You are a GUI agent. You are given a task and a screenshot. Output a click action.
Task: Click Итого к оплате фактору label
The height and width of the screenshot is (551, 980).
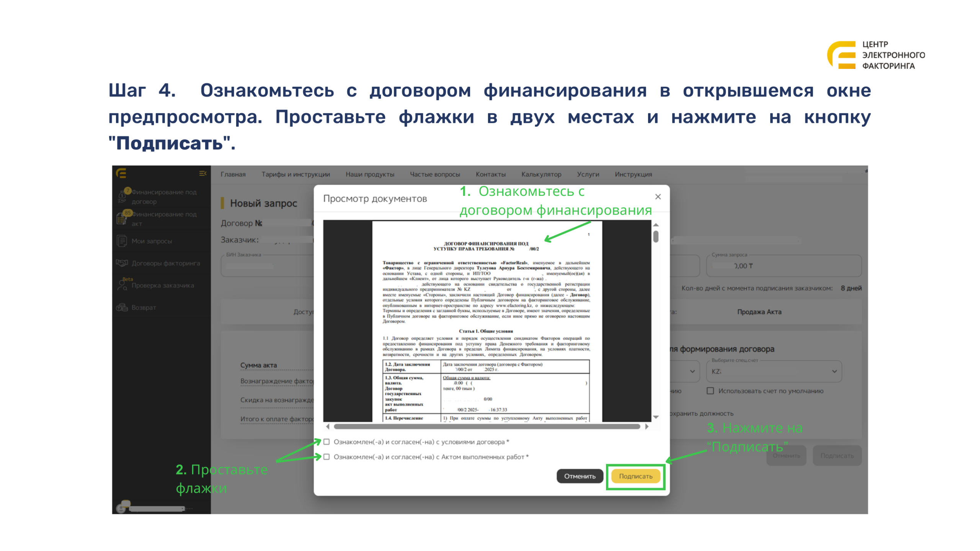click(x=277, y=419)
